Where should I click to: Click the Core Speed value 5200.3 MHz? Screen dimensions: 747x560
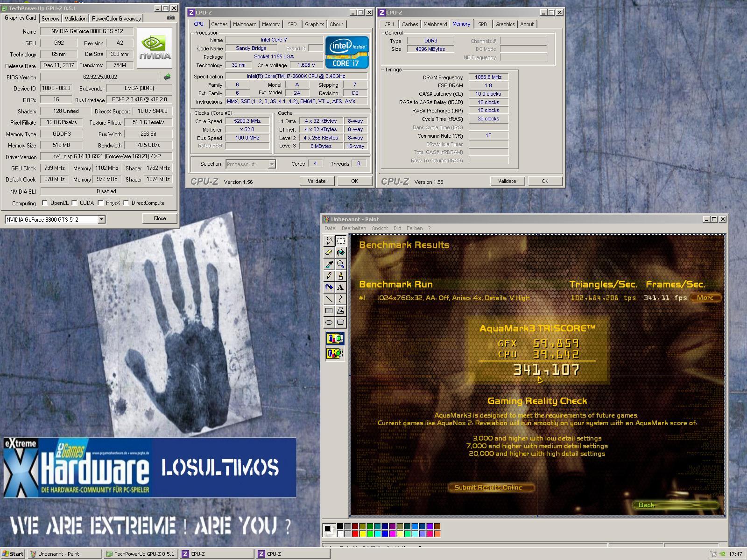point(247,121)
